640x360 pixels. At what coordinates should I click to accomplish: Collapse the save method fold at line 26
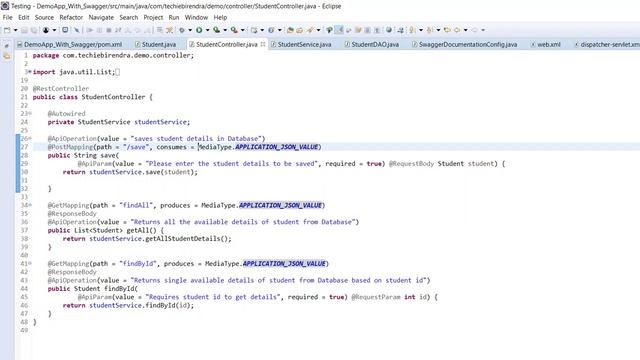30,138
